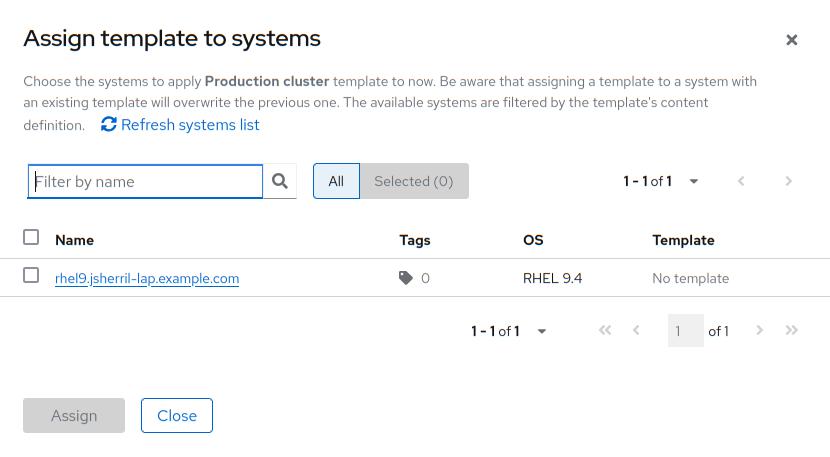The image size is (830, 457).
Task: Close the dialog with the X icon
Action: tap(792, 40)
